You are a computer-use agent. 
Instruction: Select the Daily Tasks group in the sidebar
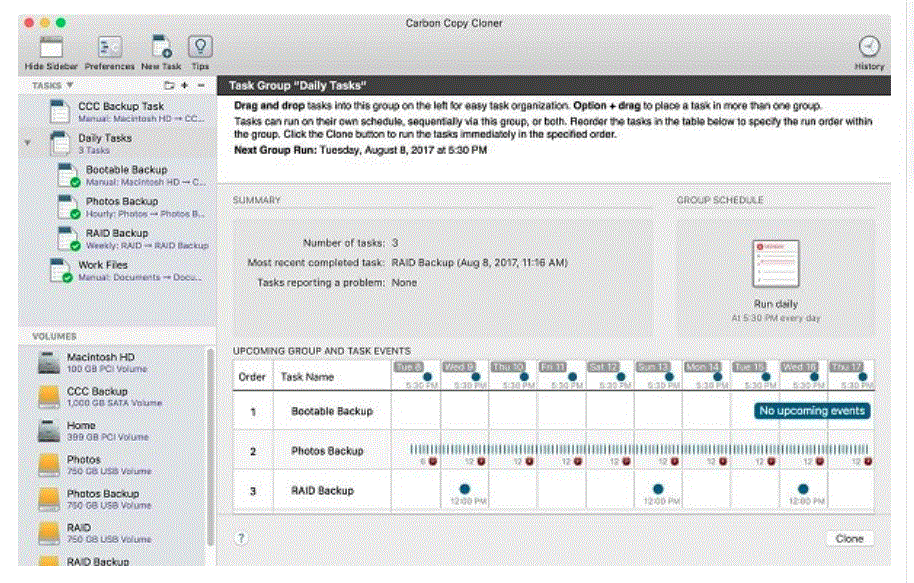click(117, 143)
